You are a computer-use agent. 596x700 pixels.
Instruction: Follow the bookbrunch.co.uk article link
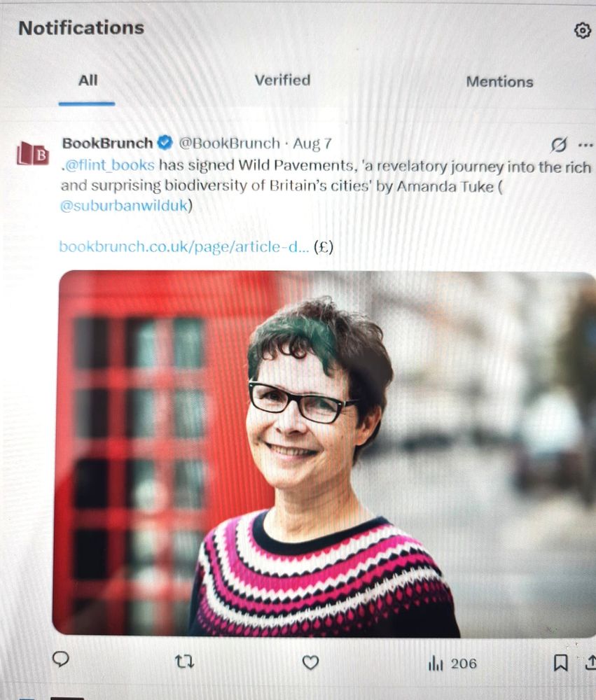(184, 247)
